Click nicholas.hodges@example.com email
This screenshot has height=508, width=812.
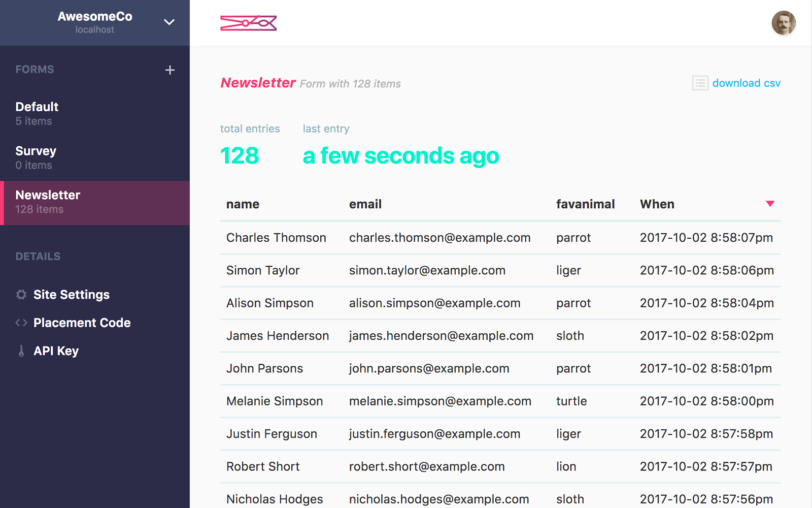[439, 499]
